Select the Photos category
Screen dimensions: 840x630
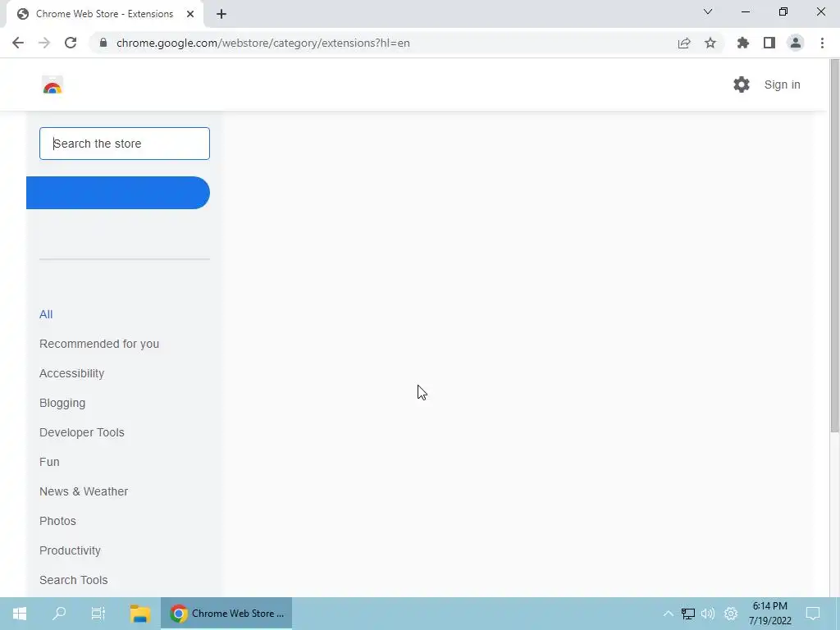58,521
